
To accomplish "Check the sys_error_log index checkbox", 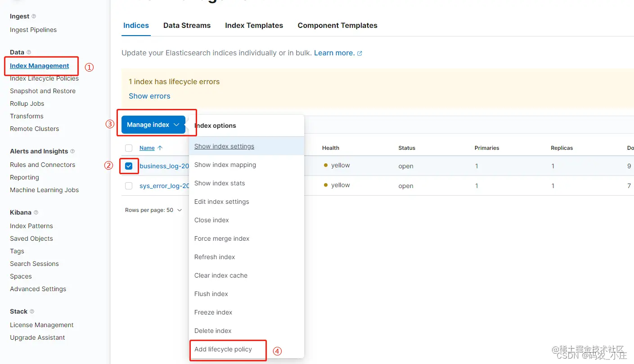I will click(x=129, y=186).
